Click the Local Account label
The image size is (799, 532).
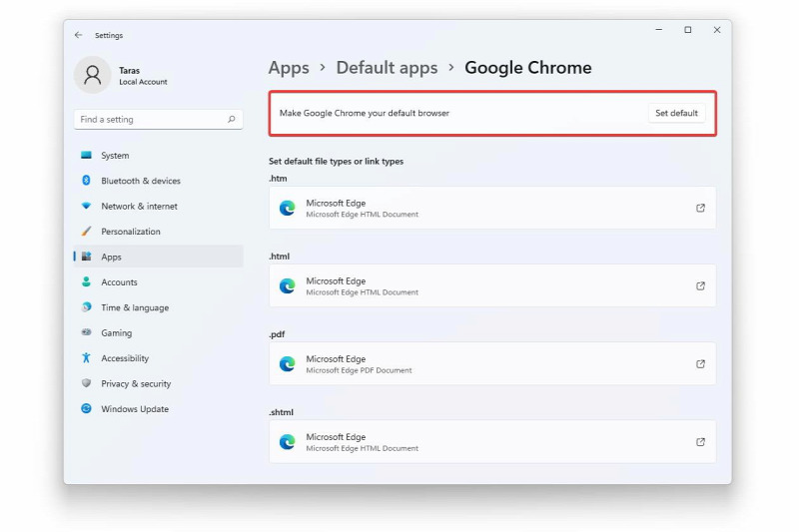tap(143, 82)
